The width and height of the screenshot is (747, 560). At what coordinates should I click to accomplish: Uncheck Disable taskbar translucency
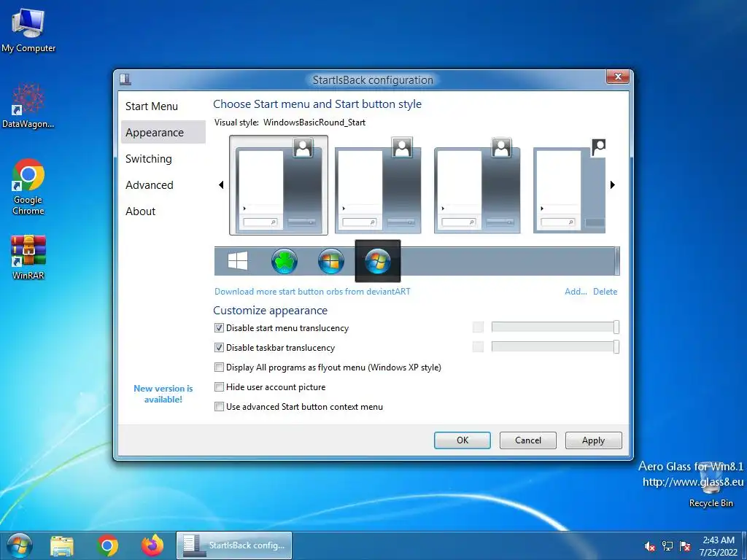219,348
